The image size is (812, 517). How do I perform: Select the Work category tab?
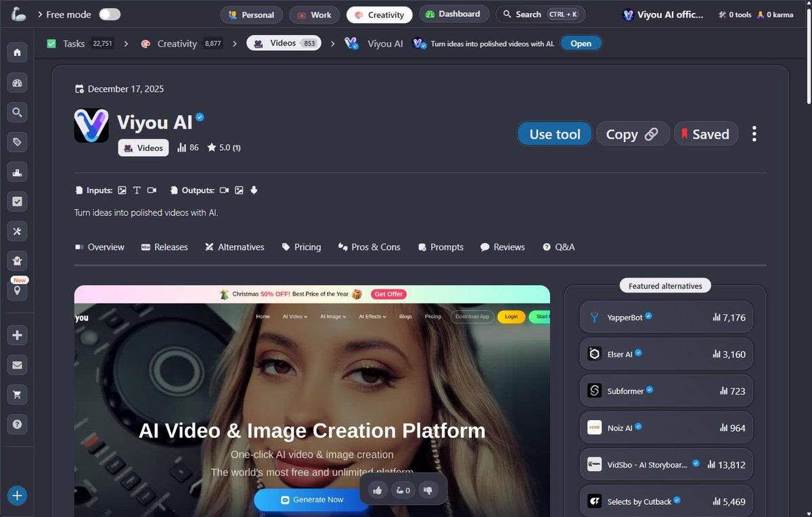click(315, 14)
